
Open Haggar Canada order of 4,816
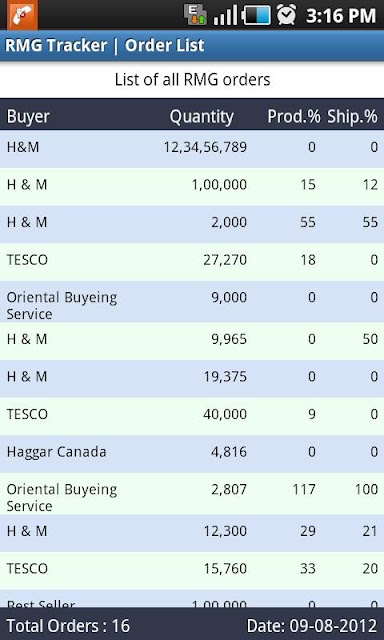click(x=192, y=454)
